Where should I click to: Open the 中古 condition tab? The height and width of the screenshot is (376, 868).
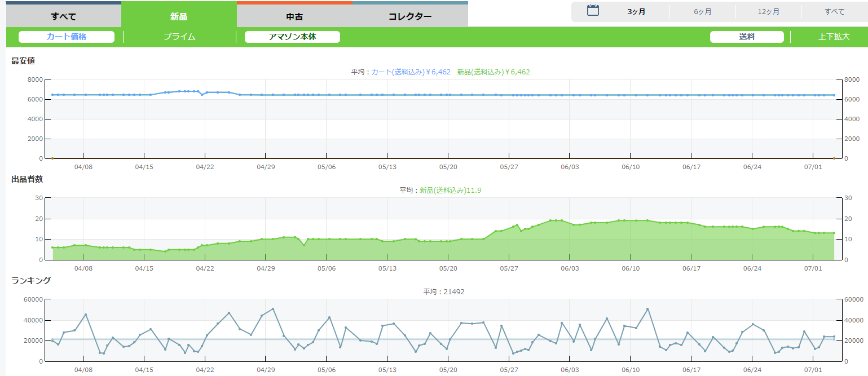tap(294, 16)
